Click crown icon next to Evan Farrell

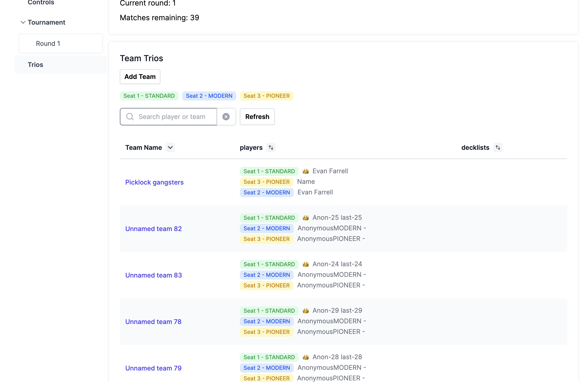pos(306,171)
